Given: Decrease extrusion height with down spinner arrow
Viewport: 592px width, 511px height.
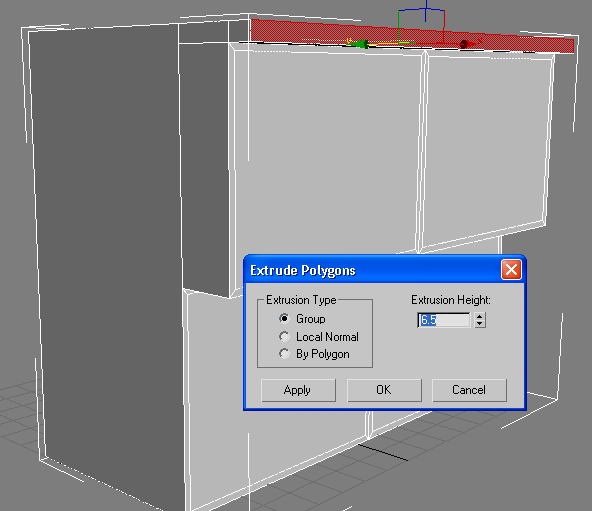Looking at the screenshot, I should pos(480,324).
